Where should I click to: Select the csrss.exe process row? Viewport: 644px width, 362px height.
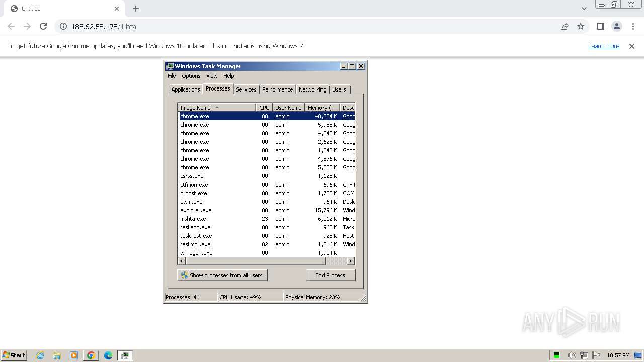coord(267,176)
